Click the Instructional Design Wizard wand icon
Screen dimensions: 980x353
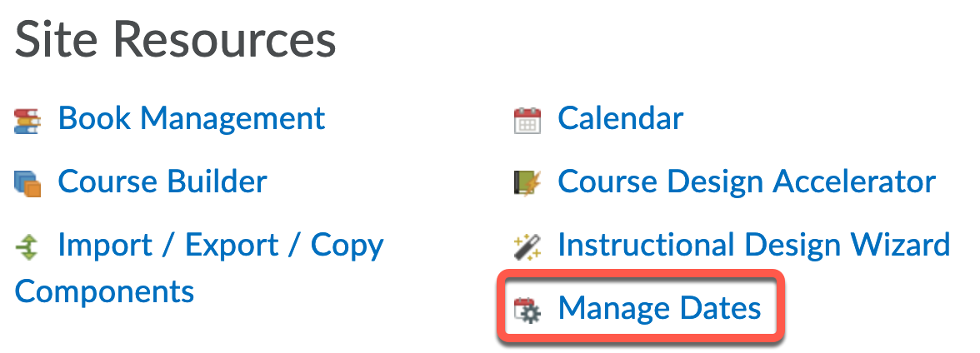point(527,246)
